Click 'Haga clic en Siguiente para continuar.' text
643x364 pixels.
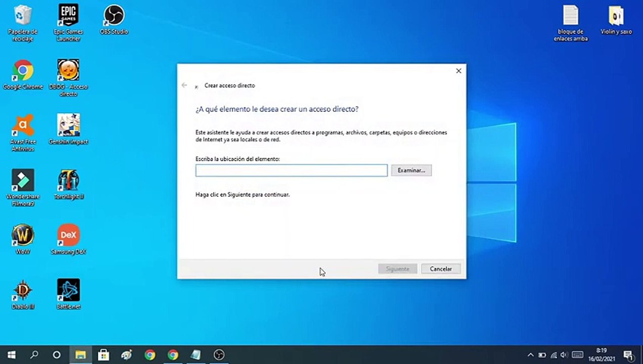pos(243,194)
